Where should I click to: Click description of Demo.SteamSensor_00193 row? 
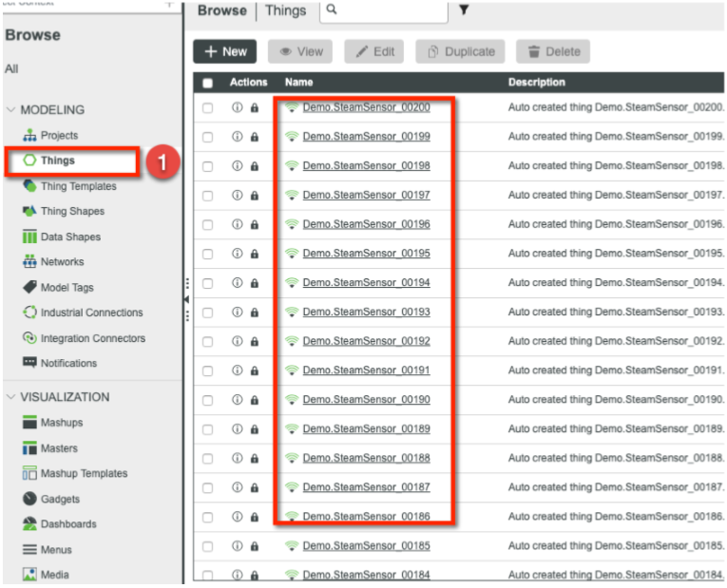616,312
